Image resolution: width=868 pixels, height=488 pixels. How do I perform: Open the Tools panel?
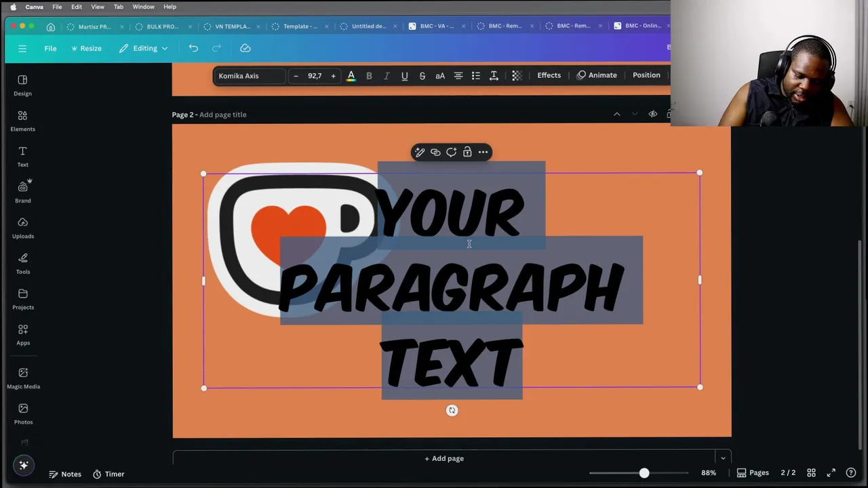point(22,264)
